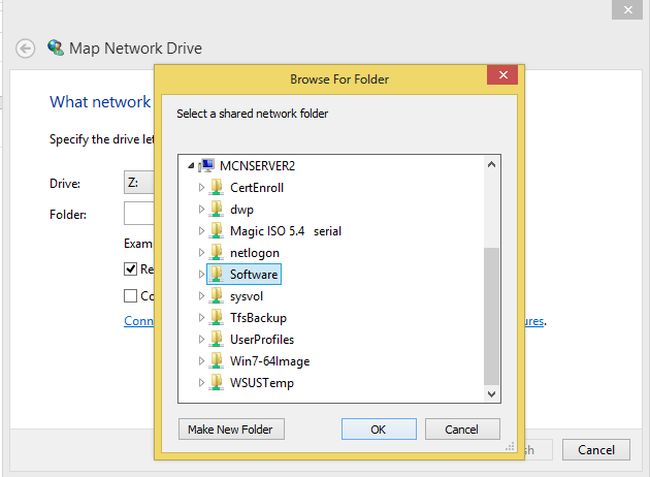This screenshot has width=650, height=477.
Task: Expand the netlogon folder
Action: [201, 252]
